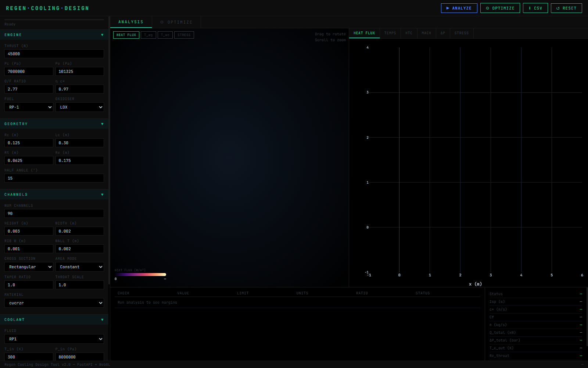
Task: Open the STRESS chart tab
Action: click(x=462, y=33)
